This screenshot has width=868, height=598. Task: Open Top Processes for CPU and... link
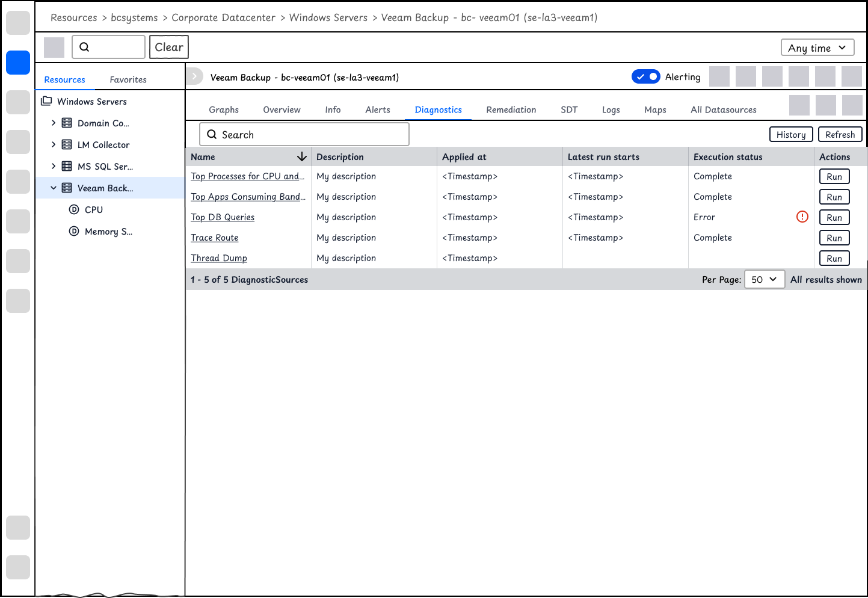click(x=248, y=176)
